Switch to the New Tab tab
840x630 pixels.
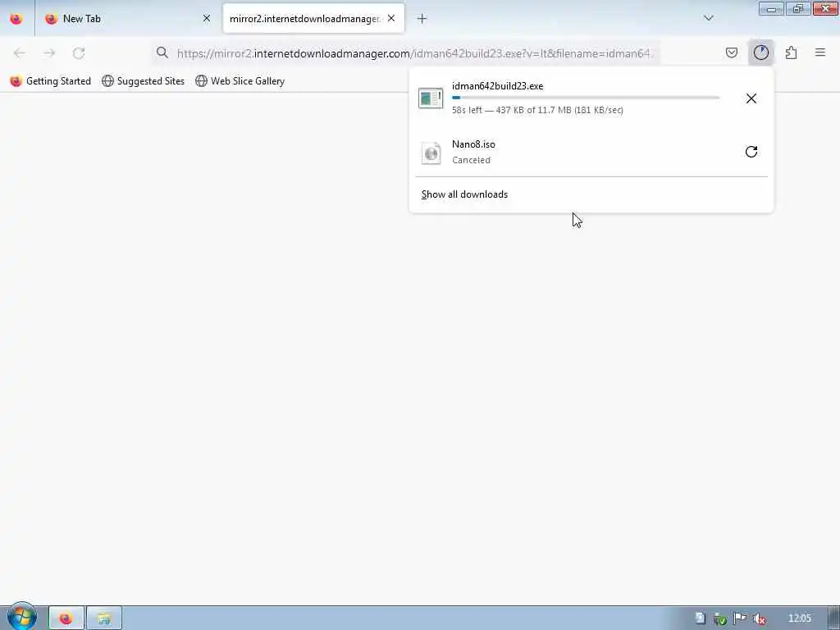tap(129, 19)
